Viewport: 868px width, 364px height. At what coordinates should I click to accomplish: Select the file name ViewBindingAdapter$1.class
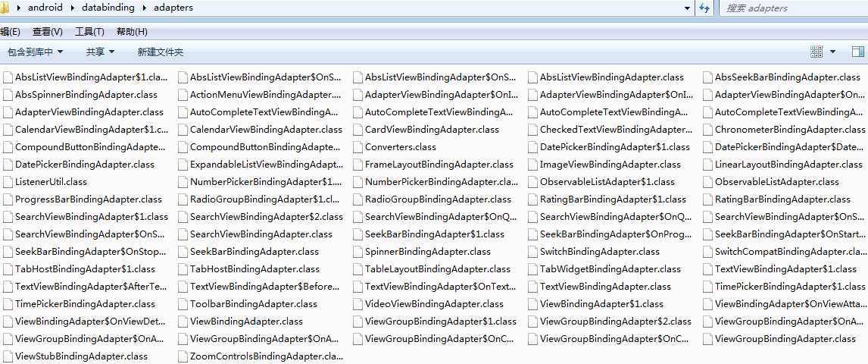pyautogui.click(x=601, y=304)
